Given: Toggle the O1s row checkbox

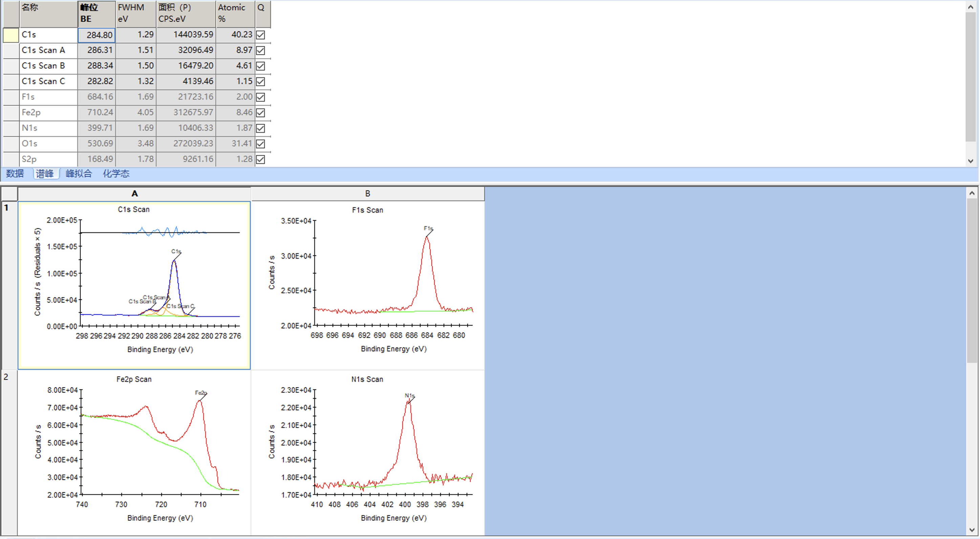Looking at the screenshot, I should pos(261,144).
